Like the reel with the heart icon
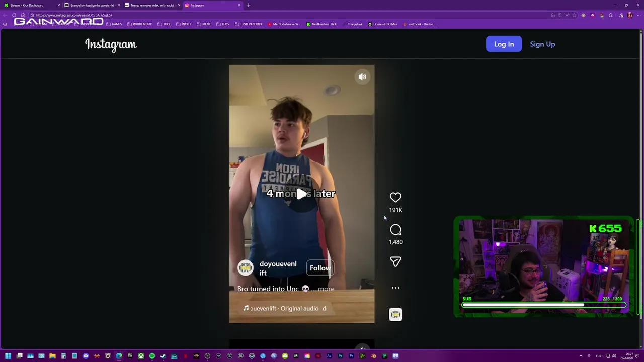 coord(395,197)
